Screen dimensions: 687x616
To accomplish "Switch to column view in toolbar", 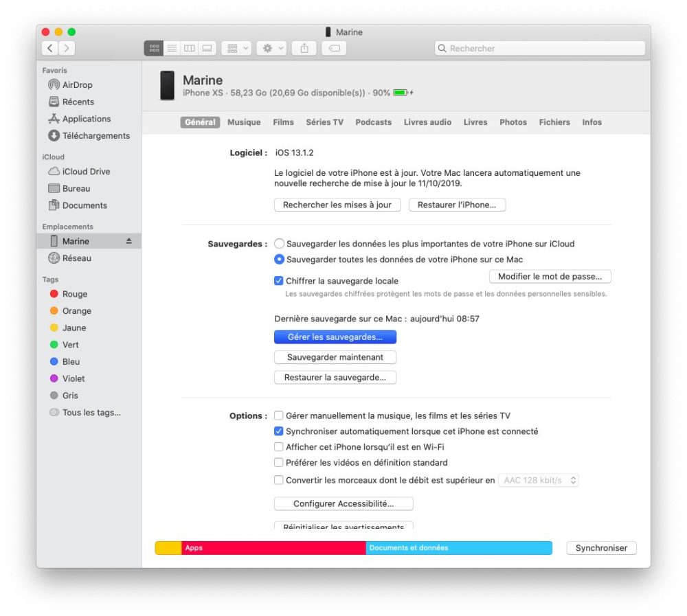I will (190, 48).
